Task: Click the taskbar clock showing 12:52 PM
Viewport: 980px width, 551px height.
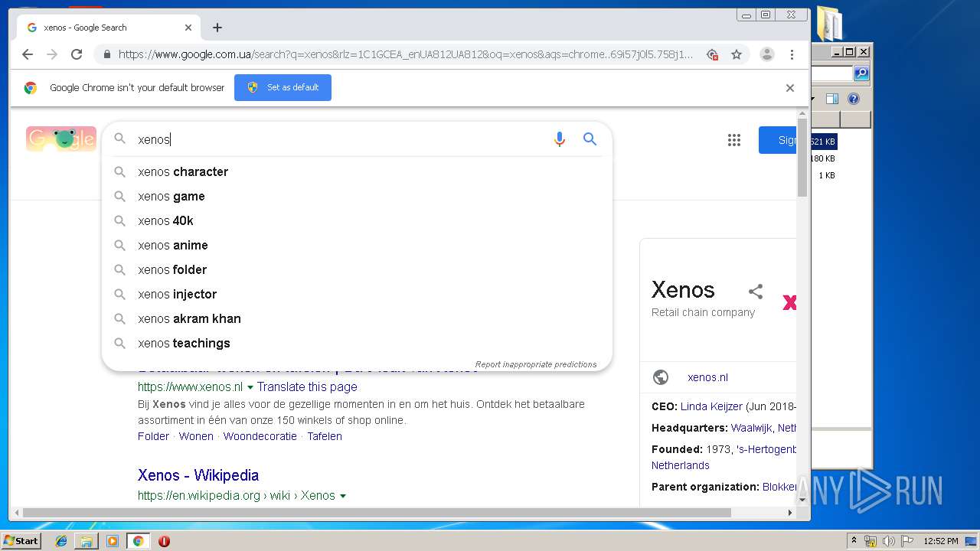Action: [941, 541]
